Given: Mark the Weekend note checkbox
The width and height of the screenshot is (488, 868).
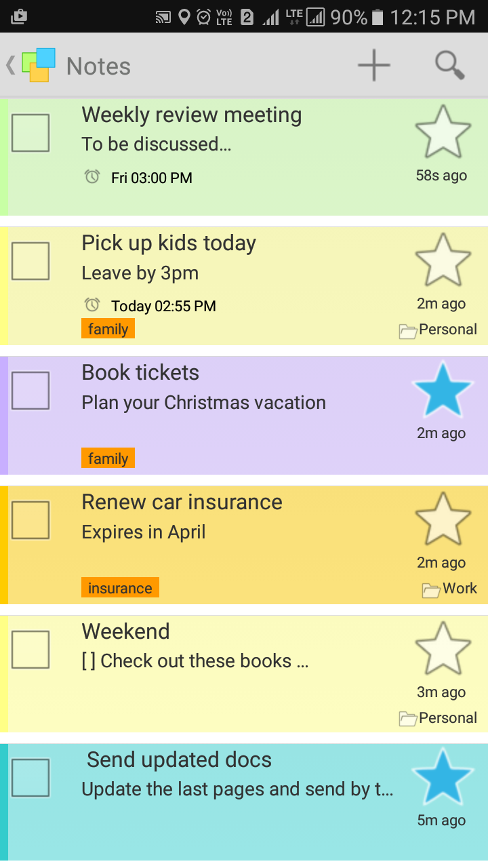Looking at the screenshot, I should tap(30, 650).
